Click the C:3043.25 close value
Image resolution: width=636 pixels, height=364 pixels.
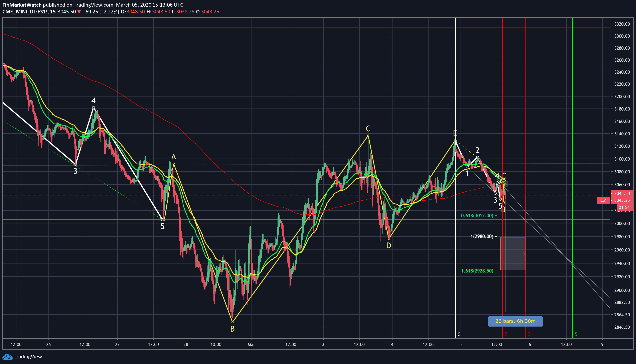pos(207,12)
